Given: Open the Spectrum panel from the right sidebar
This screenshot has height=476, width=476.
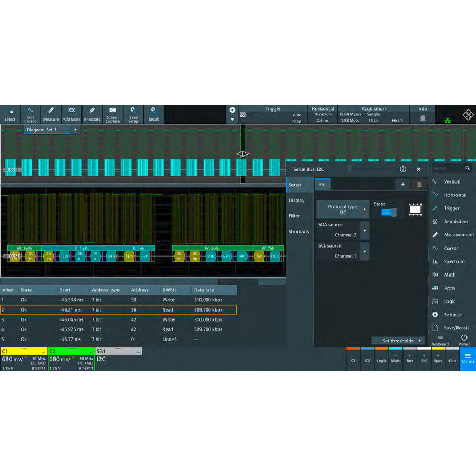Looking at the screenshot, I should [452, 261].
